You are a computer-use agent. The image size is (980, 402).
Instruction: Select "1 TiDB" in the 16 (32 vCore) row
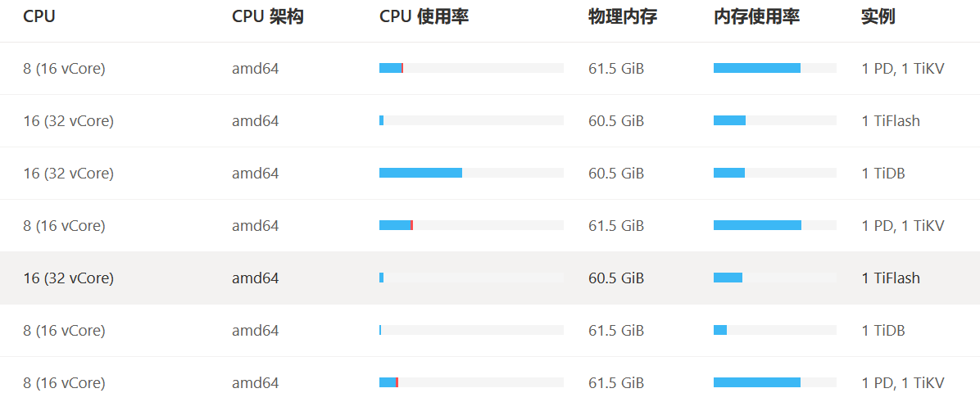[x=883, y=174]
